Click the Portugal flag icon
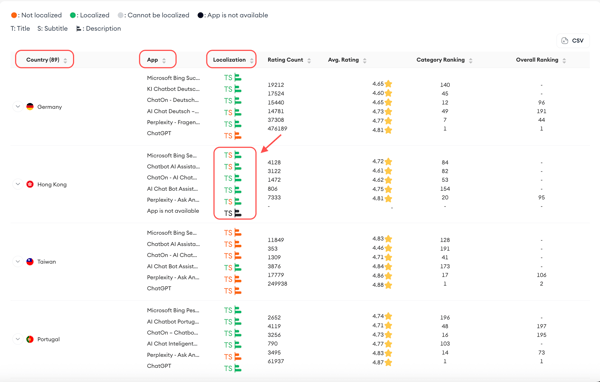Screen dimensions: 600x382 tap(30, 339)
